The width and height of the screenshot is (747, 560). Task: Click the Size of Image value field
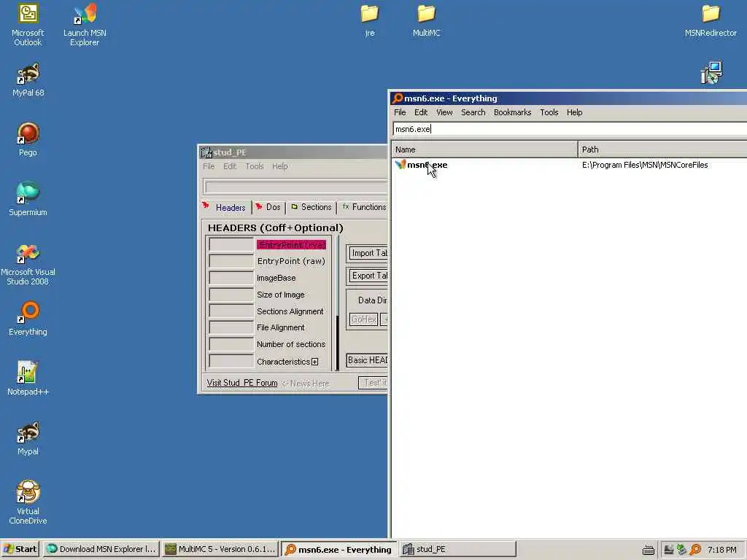point(231,295)
